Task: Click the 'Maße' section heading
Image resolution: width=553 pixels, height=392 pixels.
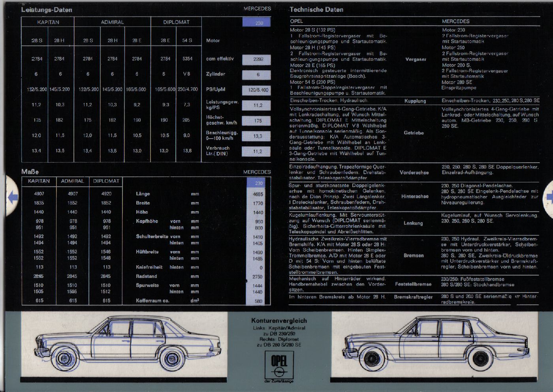Action: coord(30,172)
